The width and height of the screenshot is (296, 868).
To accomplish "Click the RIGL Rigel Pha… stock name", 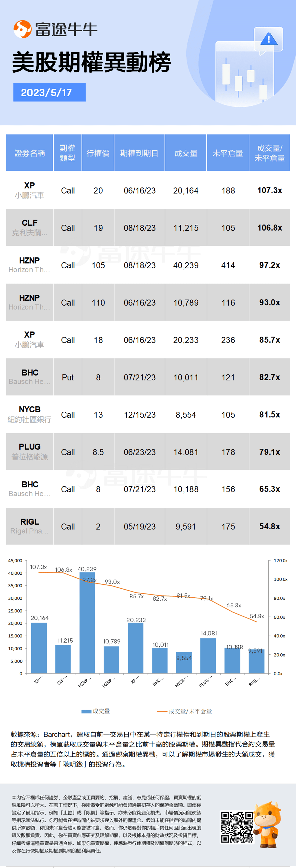I will (x=30, y=526).
